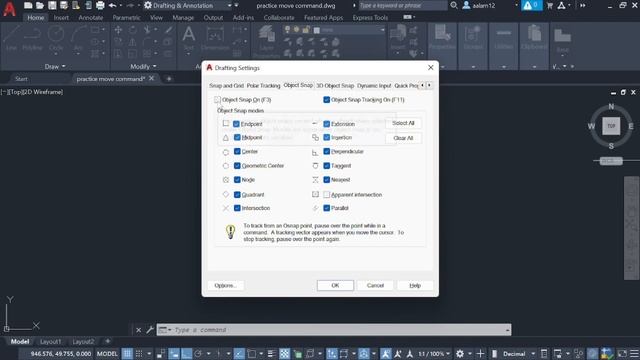Click the command line customize wrench icon

(150, 330)
